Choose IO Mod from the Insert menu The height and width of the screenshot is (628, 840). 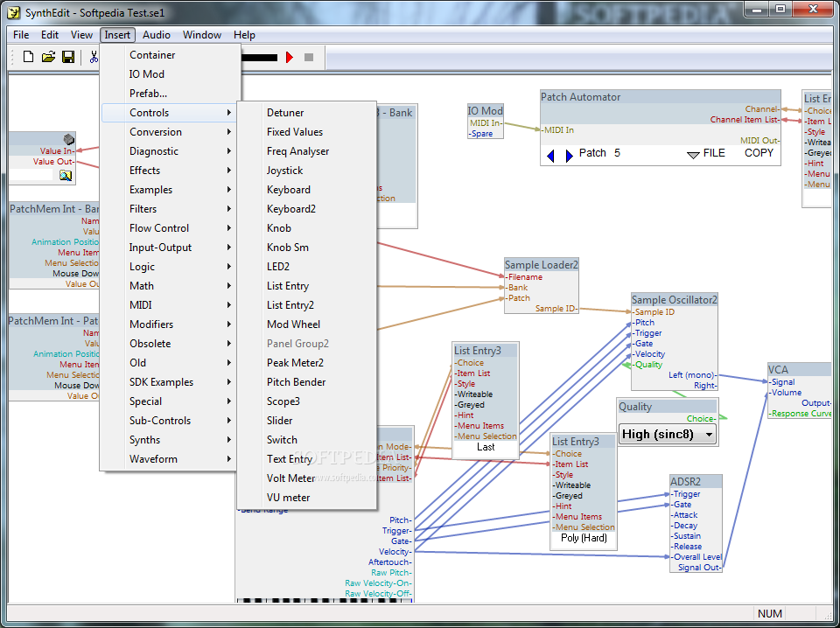(169, 73)
